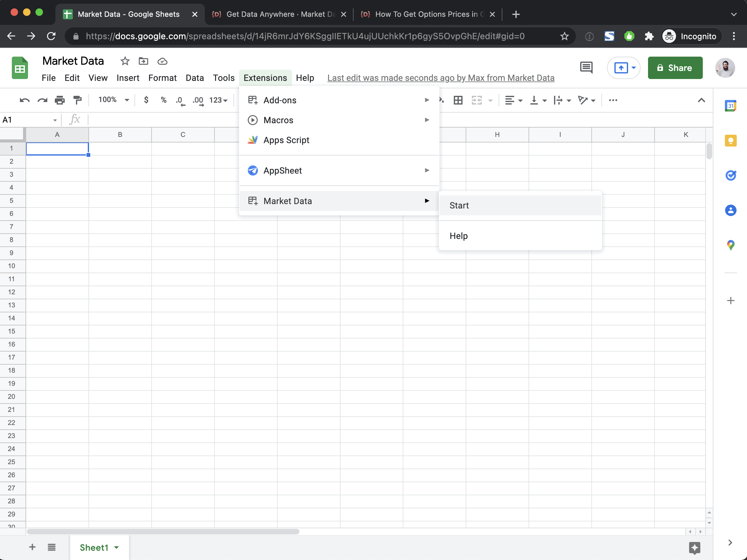Image resolution: width=747 pixels, height=560 pixels.
Task: Click the Print icon
Action: pos(60,100)
